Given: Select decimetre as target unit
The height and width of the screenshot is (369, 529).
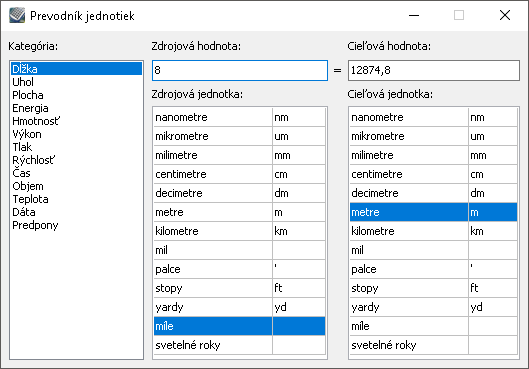Looking at the screenshot, I should 434,193.
